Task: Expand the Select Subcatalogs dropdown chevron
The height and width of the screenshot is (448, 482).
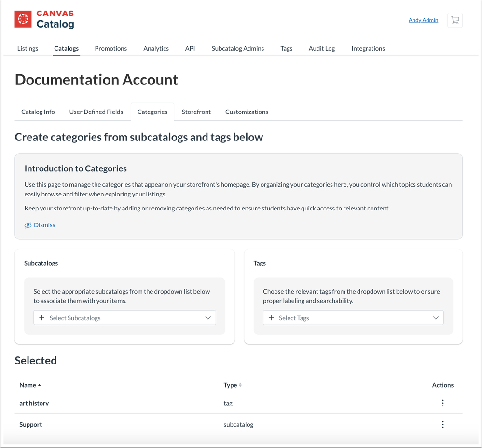Action: (208, 318)
